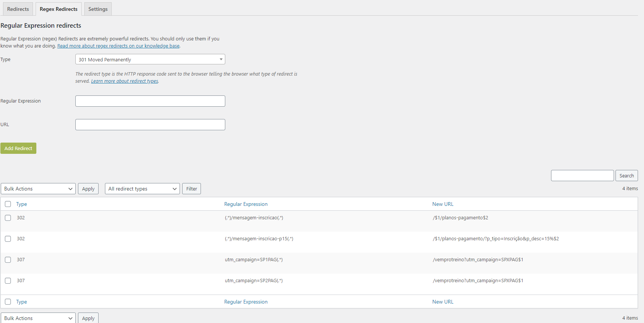Tick the SP2PAG redirect row checkbox
The height and width of the screenshot is (323, 644).
pos(8,281)
